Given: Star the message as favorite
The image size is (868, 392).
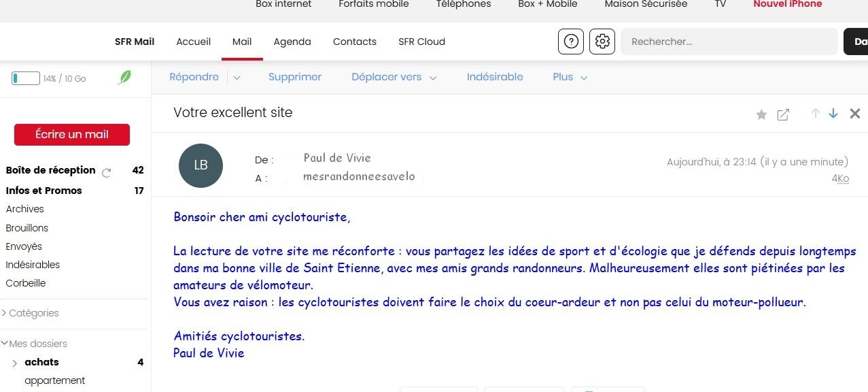Looking at the screenshot, I should [x=761, y=114].
